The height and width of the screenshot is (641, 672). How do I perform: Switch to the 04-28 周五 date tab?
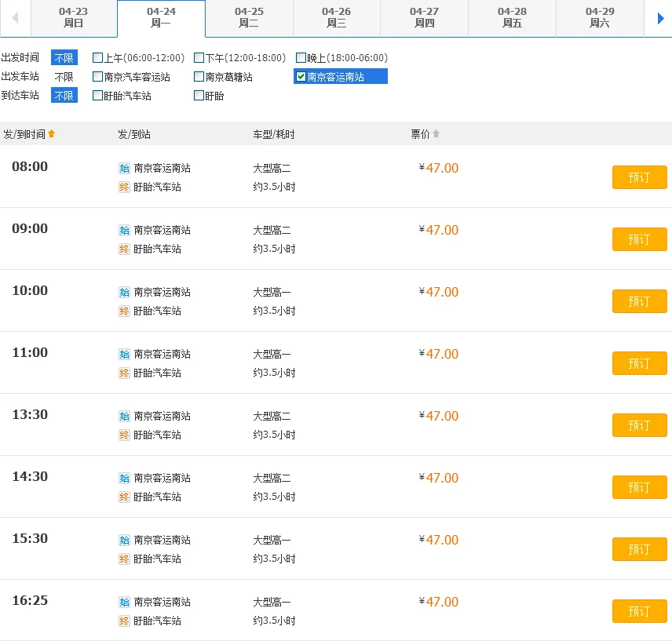(x=512, y=18)
